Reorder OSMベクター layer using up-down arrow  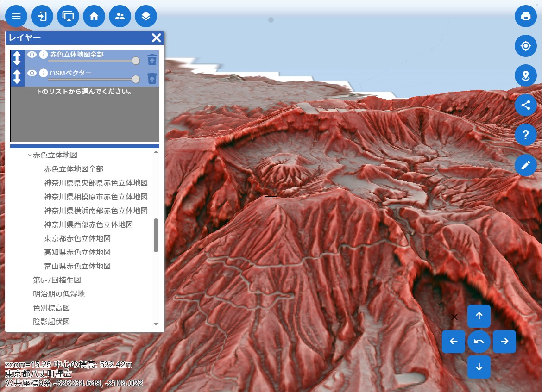click(17, 77)
